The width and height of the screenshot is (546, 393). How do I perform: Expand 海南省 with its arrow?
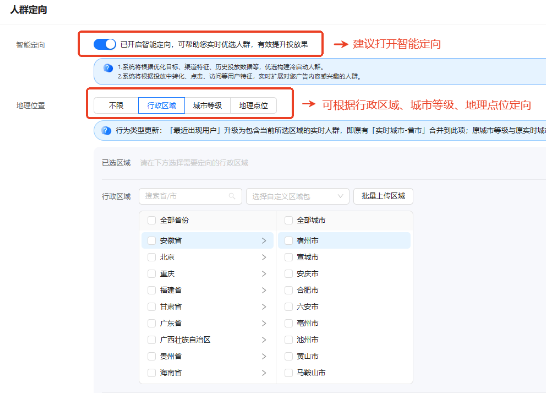click(264, 373)
